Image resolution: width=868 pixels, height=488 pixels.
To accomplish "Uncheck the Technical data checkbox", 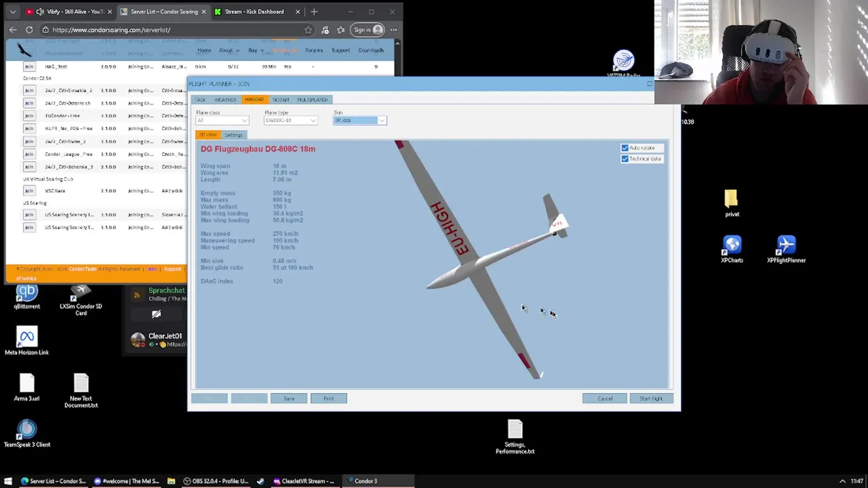I will (625, 159).
